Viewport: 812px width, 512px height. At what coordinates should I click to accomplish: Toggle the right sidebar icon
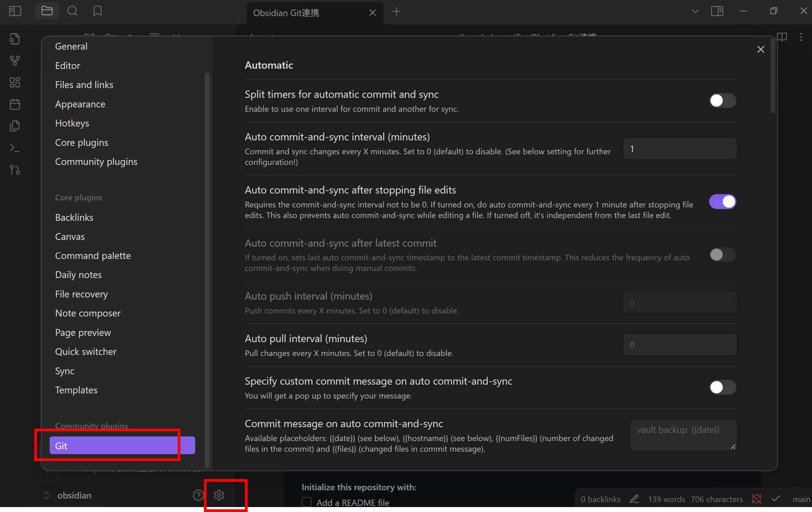(717, 11)
